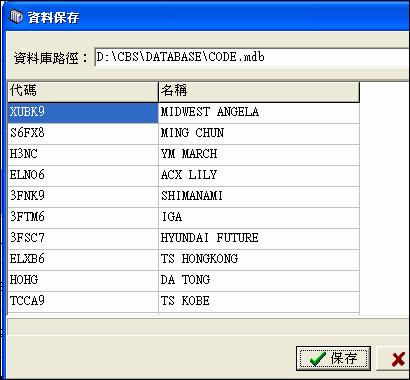Select the 3FTM6 code cell
The width and height of the screenshot is (410, 380).
[83, 218]
